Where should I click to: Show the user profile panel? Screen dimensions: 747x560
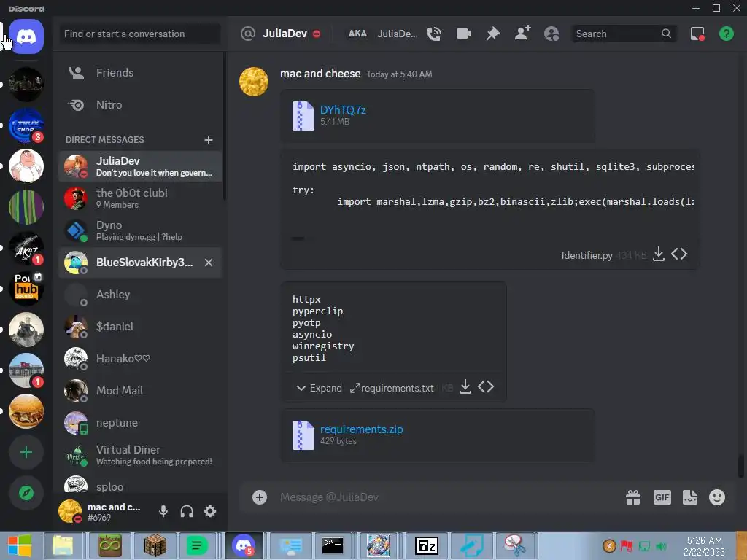(x=551, y=34)
